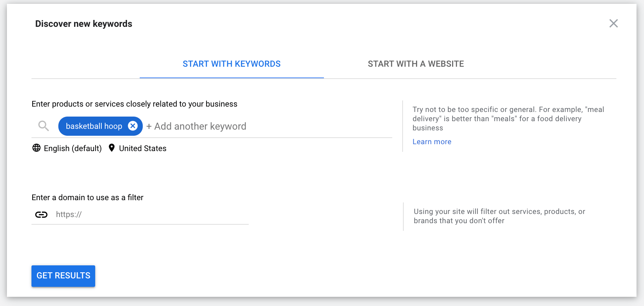Click the Discover new keywords heading
The height and width of the screenshot is (306, 644).
click(x=84, y=24)
